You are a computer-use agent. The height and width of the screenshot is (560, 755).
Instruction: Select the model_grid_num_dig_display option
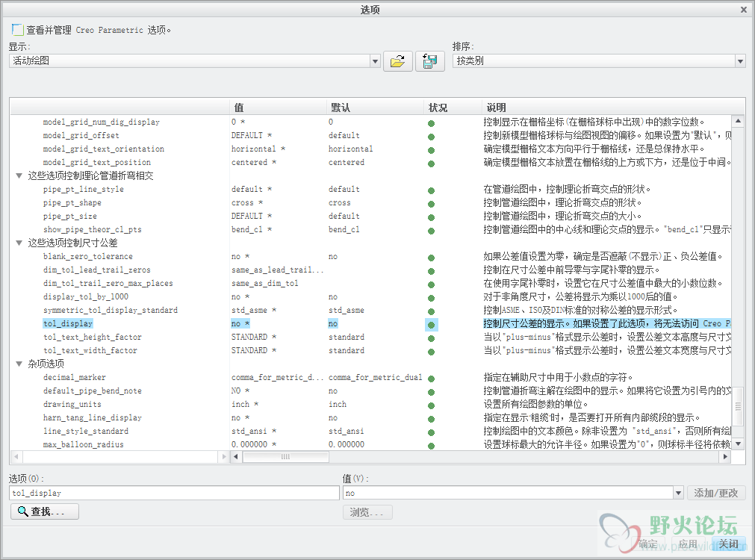pos(101,122)
